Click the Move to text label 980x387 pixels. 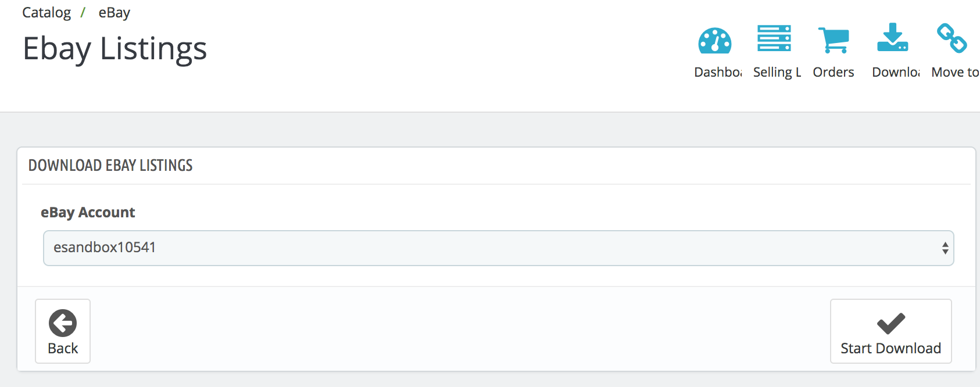[x=955, y=72]
